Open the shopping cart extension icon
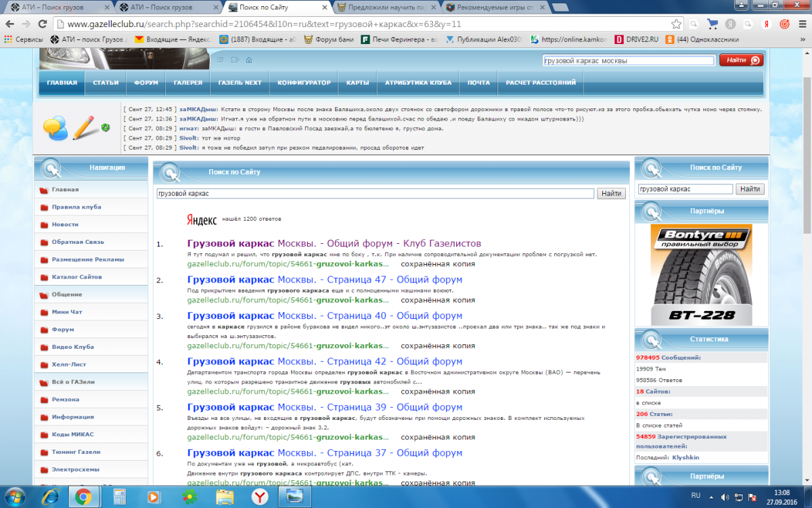The height and width of the screenshot is (508, 812). click(x=713, y=24)
